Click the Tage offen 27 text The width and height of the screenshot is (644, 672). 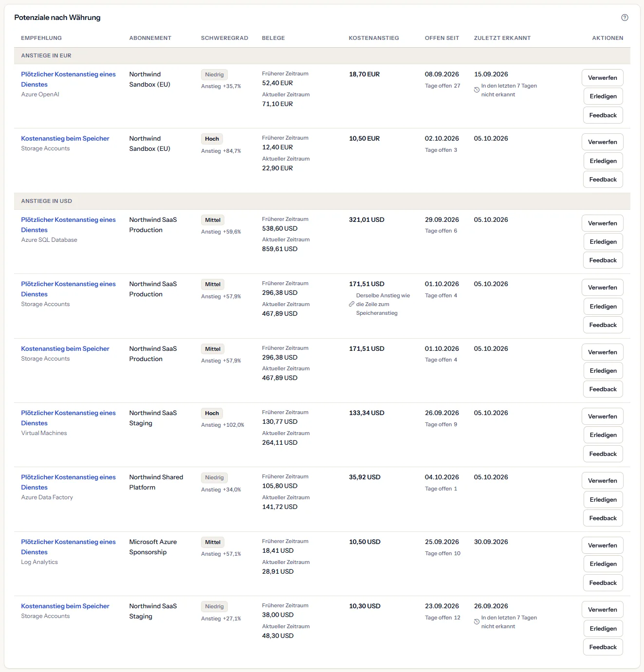tap(442, 86)
